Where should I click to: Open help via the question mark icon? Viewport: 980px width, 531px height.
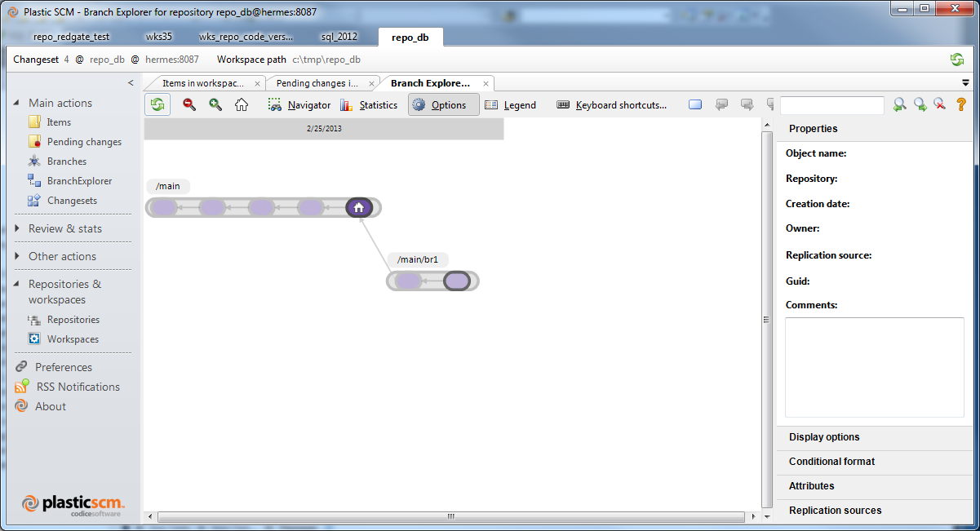tap(961, 104)
